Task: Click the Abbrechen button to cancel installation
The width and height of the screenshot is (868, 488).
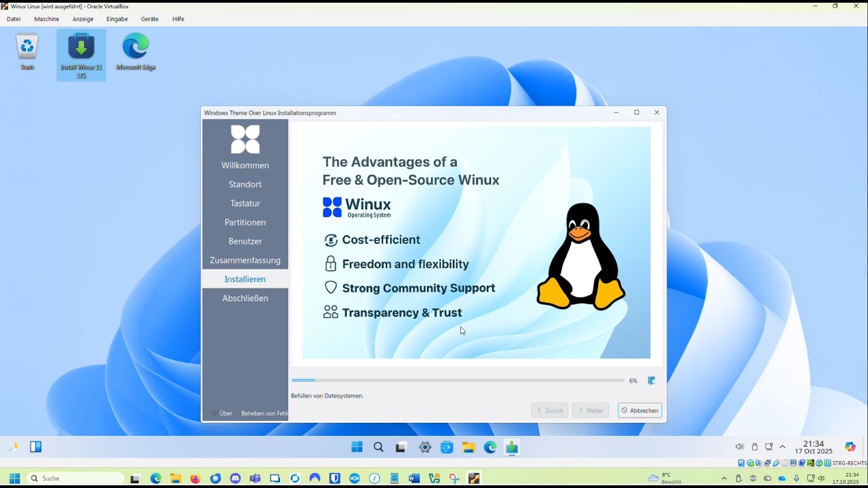Action: (639, 411)
